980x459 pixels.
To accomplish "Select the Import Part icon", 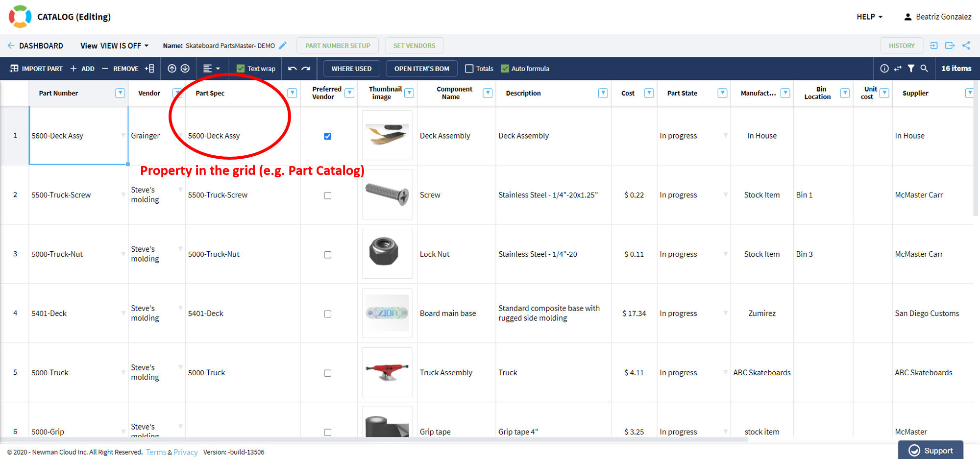I will [14, 69].
